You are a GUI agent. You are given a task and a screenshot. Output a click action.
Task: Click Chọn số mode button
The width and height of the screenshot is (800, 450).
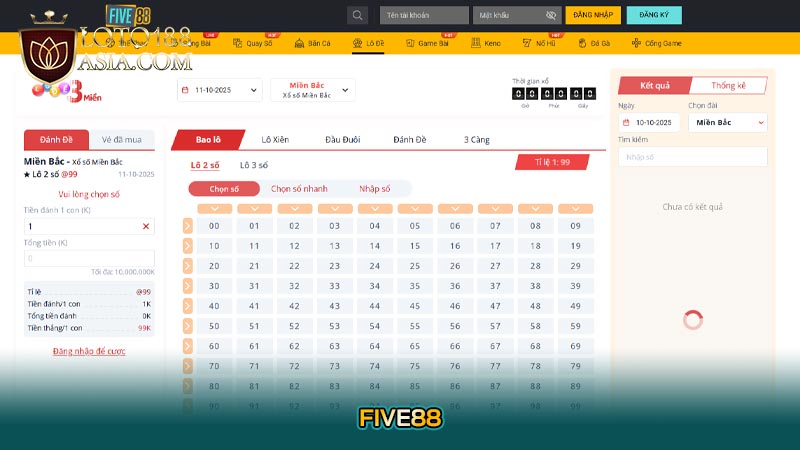(224, 189)
